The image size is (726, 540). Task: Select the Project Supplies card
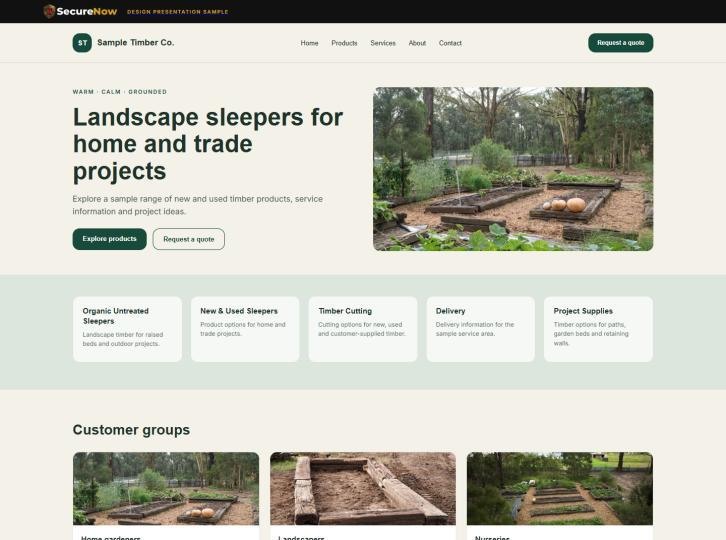click(x=598, y=329)
